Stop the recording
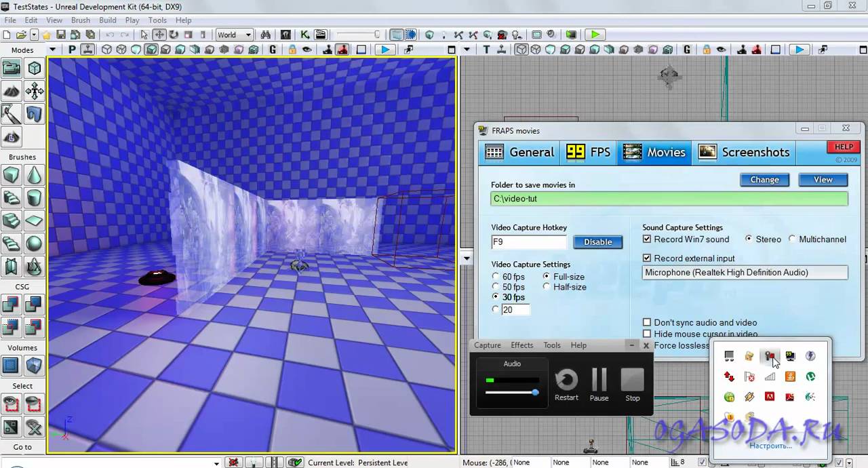 633,385
